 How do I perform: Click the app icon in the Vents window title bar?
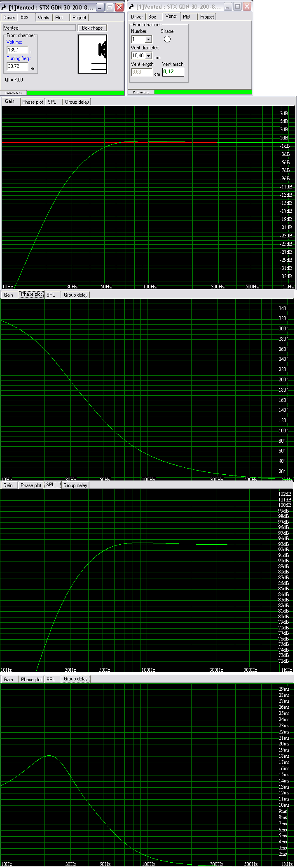131,7
